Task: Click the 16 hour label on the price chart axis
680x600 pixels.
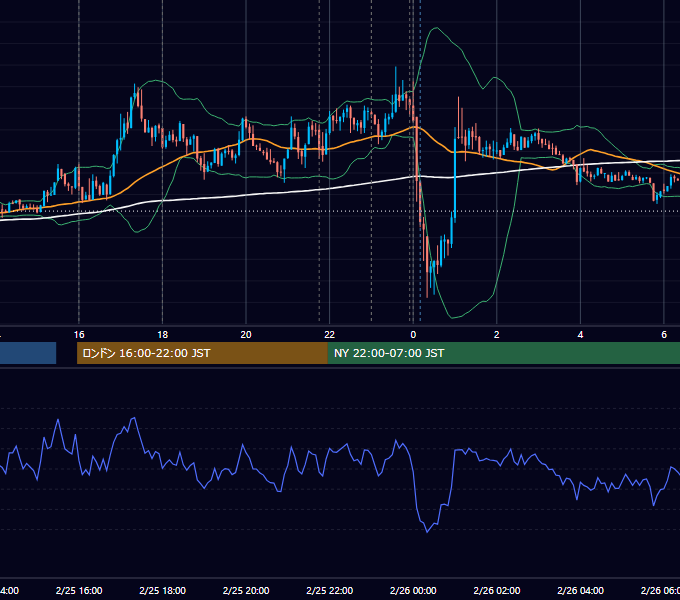Action: (x=79, y=335)
